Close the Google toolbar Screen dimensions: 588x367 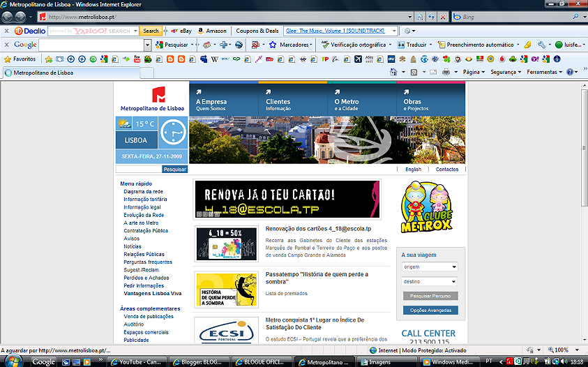point(6,45)
